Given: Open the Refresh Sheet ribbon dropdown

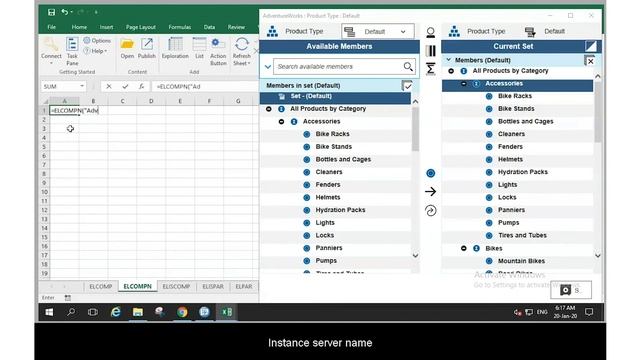Looking at the screenshot, I should point(242,51).
